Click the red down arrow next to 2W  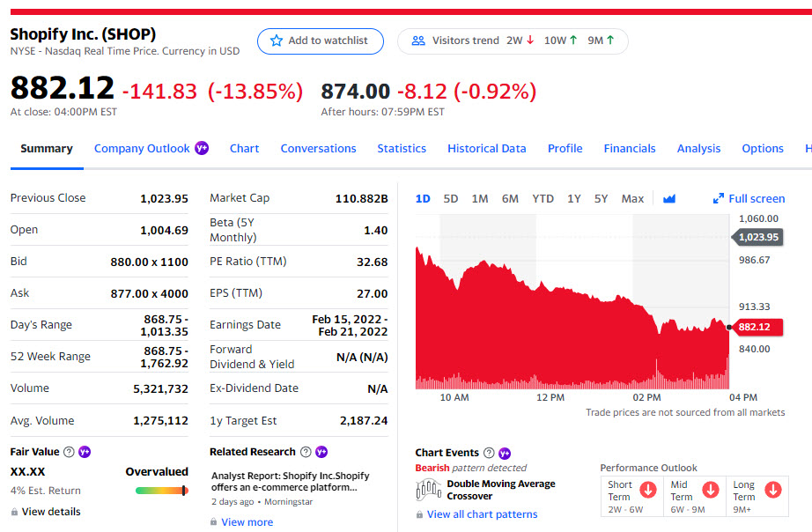(x=530, y=40)
